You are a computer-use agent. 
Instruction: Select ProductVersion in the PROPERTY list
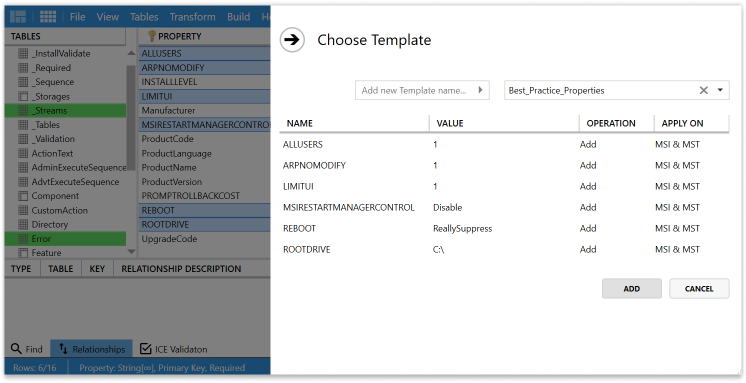[x=205, y=182]
